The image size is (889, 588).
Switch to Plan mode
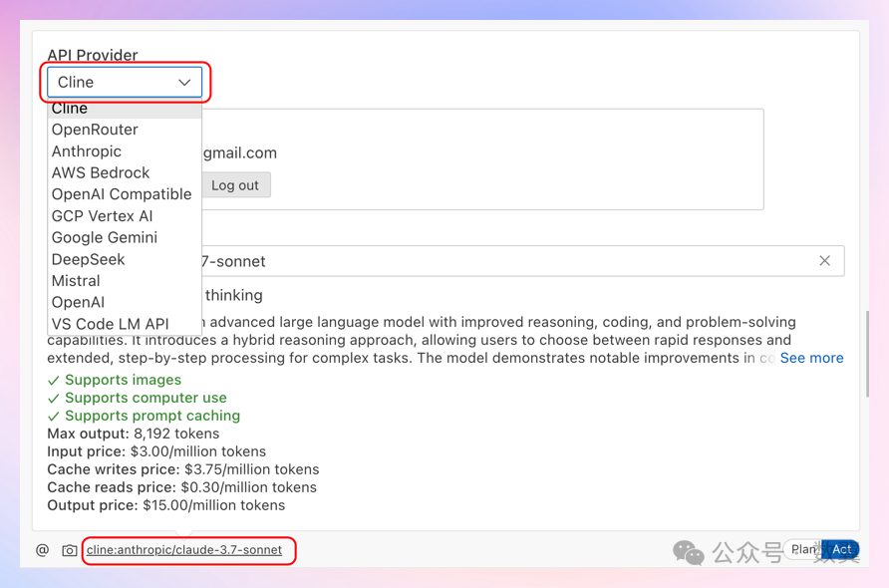(804, 549)
